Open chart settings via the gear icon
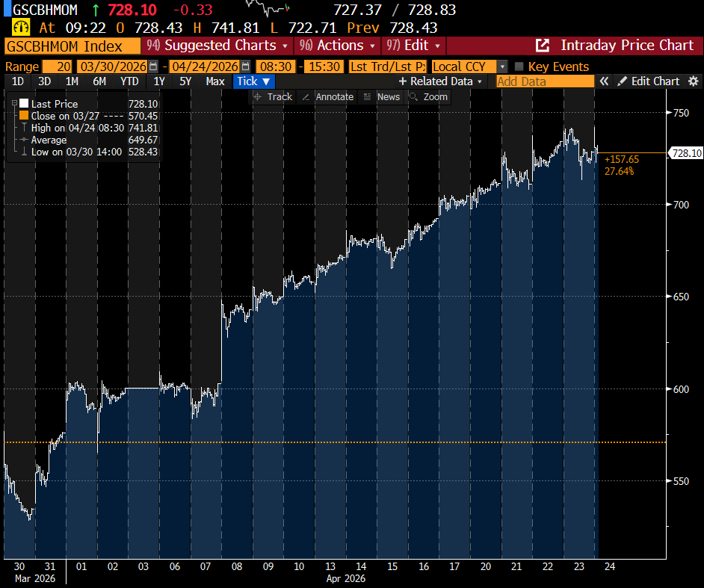The height and width of the screenshot is (588, 704). 694,81
